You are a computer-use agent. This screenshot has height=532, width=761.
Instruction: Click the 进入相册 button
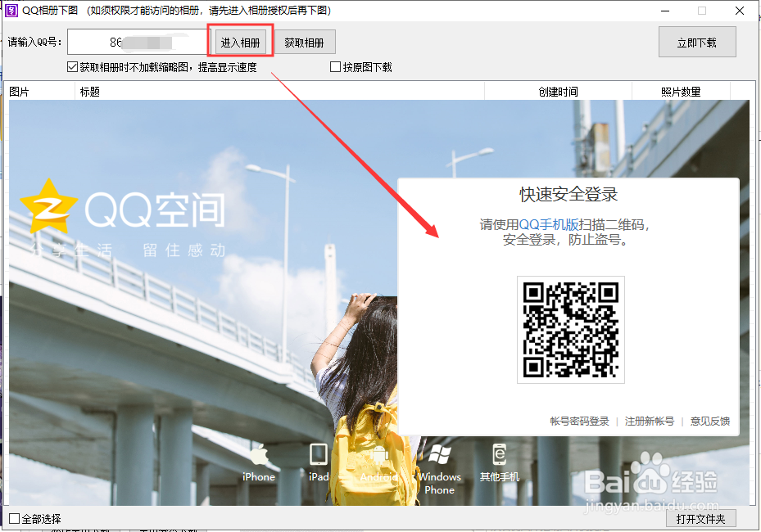[240, 41]
